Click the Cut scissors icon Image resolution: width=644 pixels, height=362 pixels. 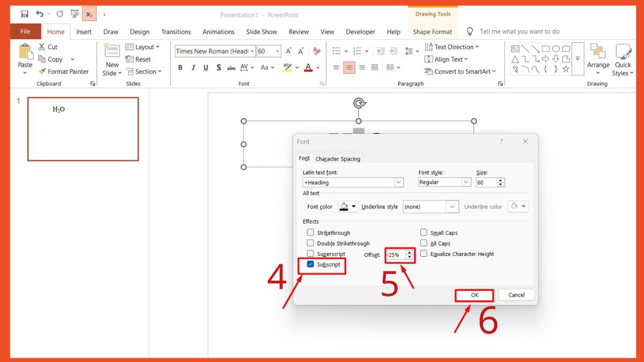pyautogui.click(x=42, y=47)
